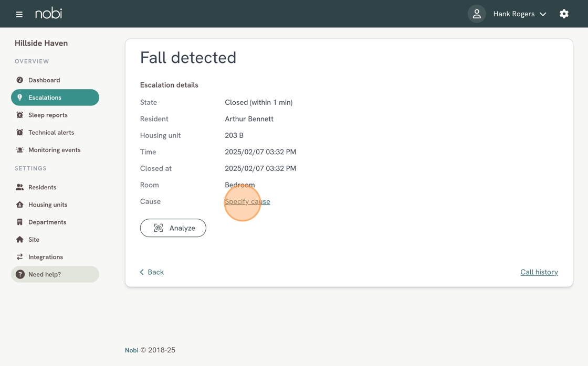
Task: Select the Time value 2025/02/07 03:32 PM
Action: tap(260, 152)
